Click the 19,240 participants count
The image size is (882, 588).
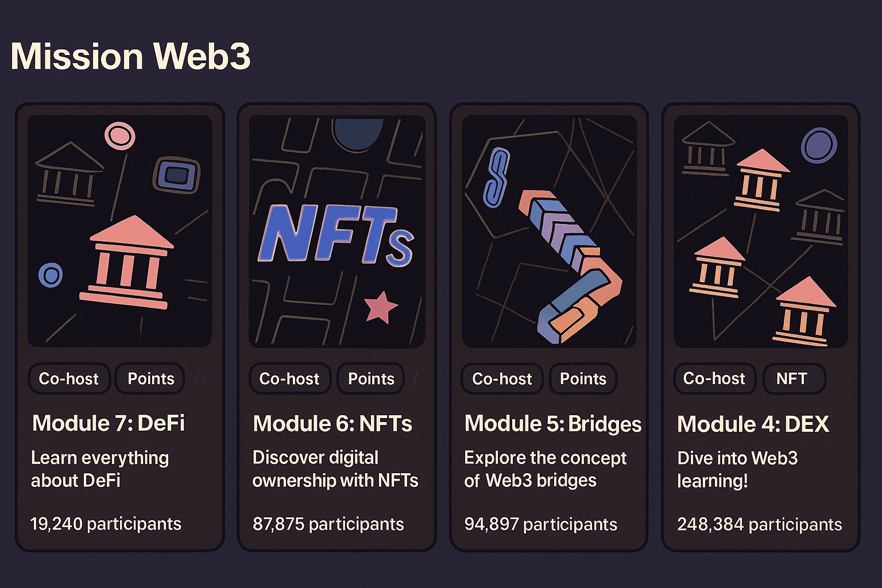pos(106,524)
